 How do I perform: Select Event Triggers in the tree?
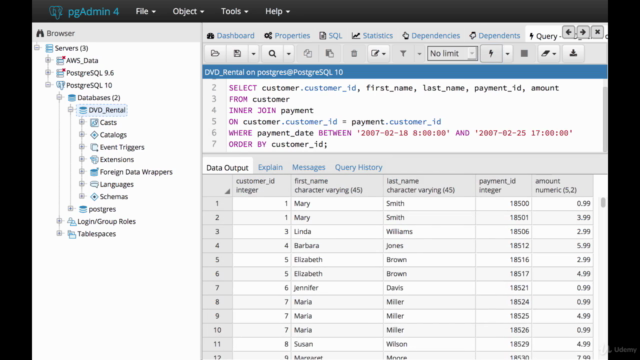click(122, 147)
